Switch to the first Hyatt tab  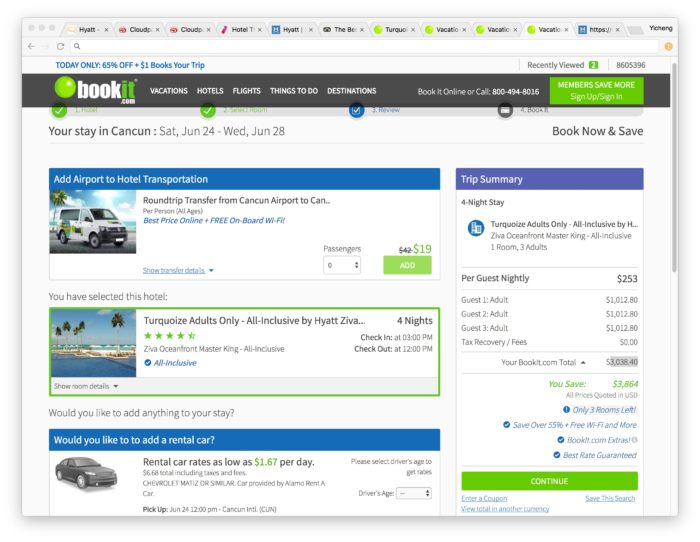point(87,29)
